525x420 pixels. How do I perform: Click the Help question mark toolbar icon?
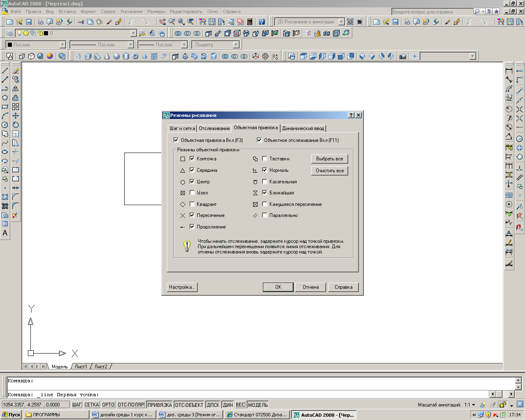[262, 22]
